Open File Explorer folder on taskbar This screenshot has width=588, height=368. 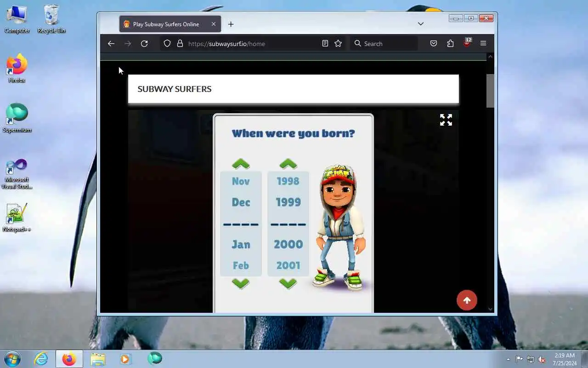point(97,359)
